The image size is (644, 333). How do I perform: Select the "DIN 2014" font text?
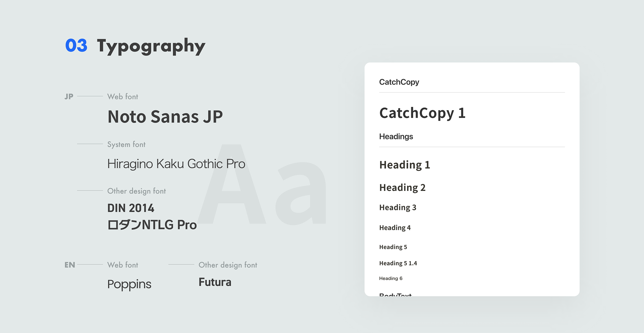pos(131,208)
